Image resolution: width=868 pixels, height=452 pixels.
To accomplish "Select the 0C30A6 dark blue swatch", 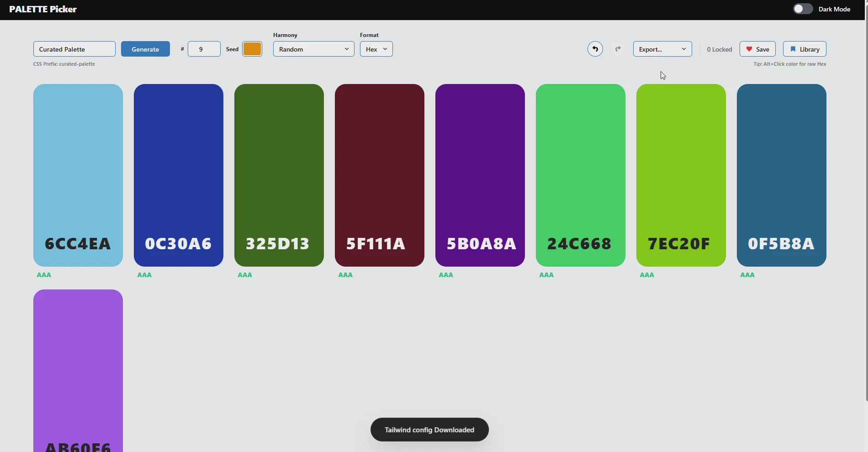I will (179, 175).
